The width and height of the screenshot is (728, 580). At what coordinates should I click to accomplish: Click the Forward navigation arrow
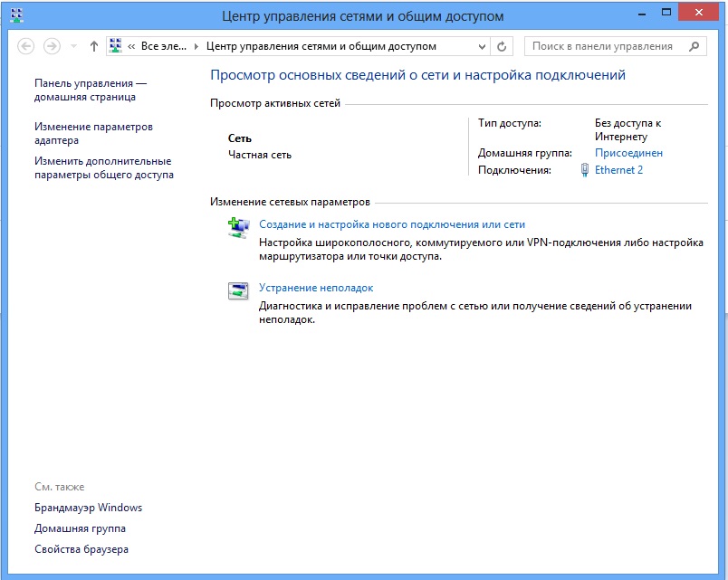[x=53, y=46]
